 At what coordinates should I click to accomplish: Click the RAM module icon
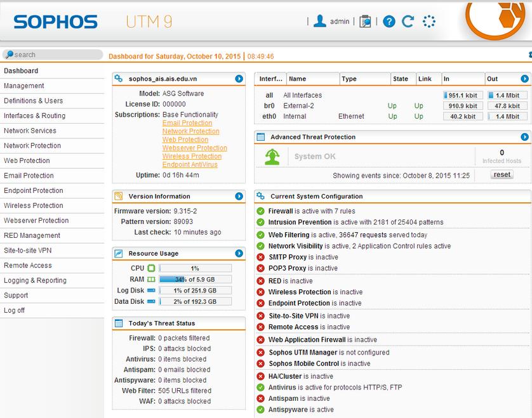[151, 279]
